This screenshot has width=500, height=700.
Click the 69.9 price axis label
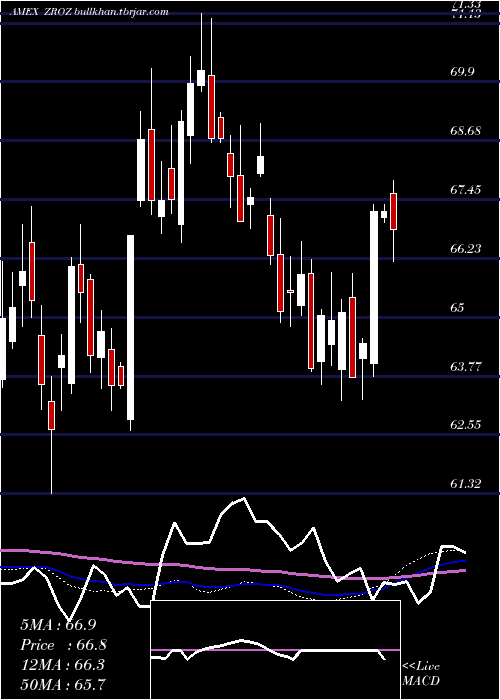coord(462,72)
